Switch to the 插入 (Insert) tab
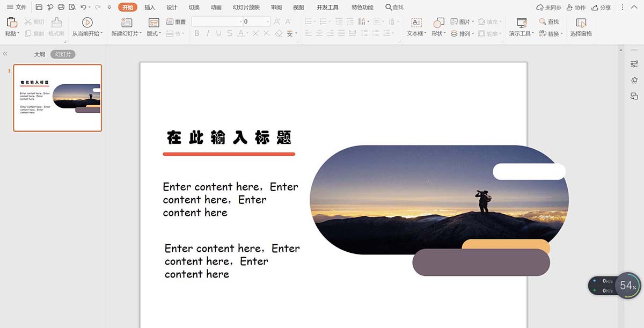Image resolution: width=644 pixels, height=328 pixels. pyautogui.click(x=150, y=8)
